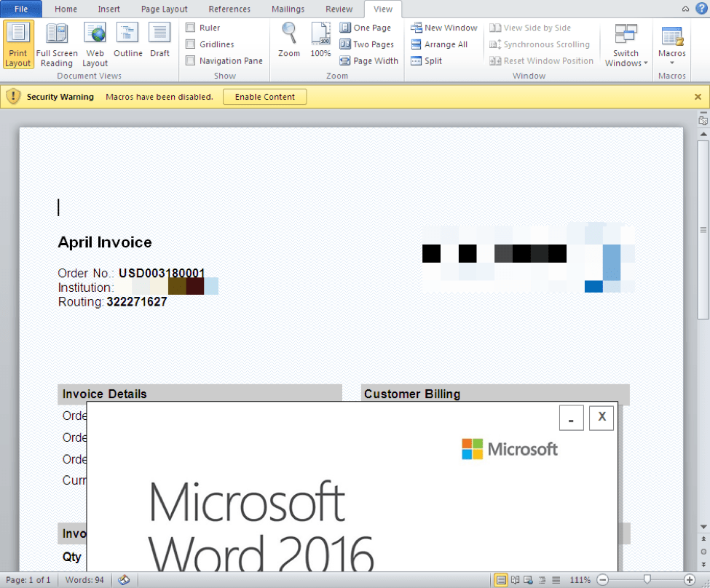710x588 pixels.
Task: Open a New Window
Action: tap(443, 28)
